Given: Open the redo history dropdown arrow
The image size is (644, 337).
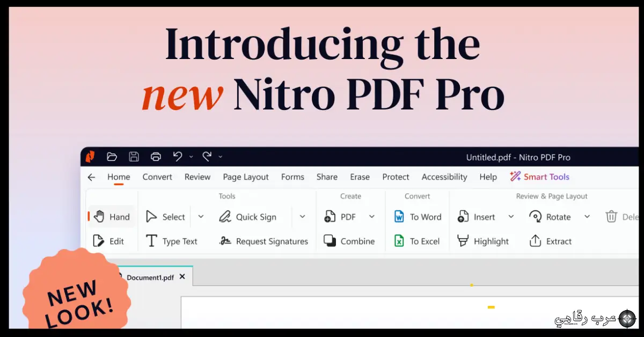Looking at the screenshot, I should (x=220, y=157).
